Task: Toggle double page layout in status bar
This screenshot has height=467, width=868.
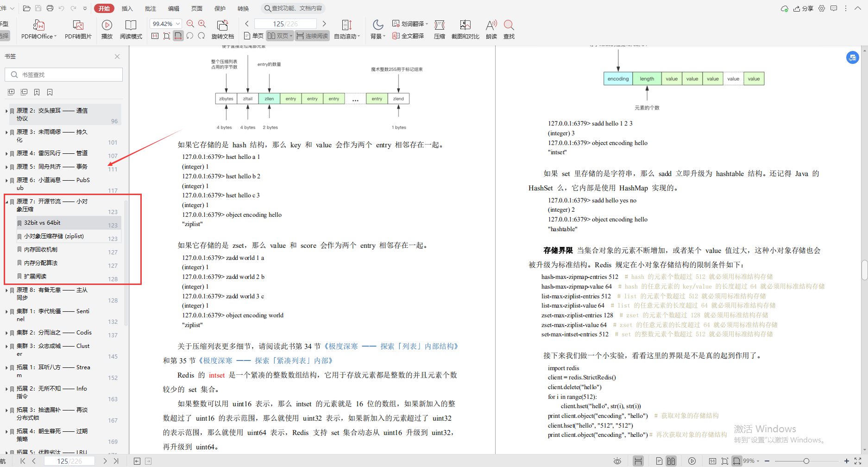Action: click(x=671, y=461)
